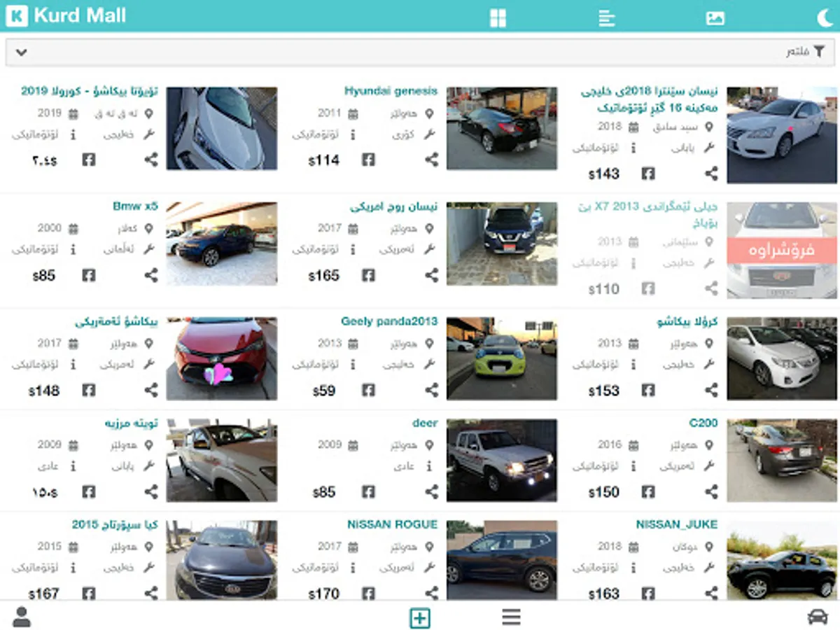Screen dimensions: 840x630
Task: Tap the share icon on the Bmw x5 listing
Action: tap(151, 275)
